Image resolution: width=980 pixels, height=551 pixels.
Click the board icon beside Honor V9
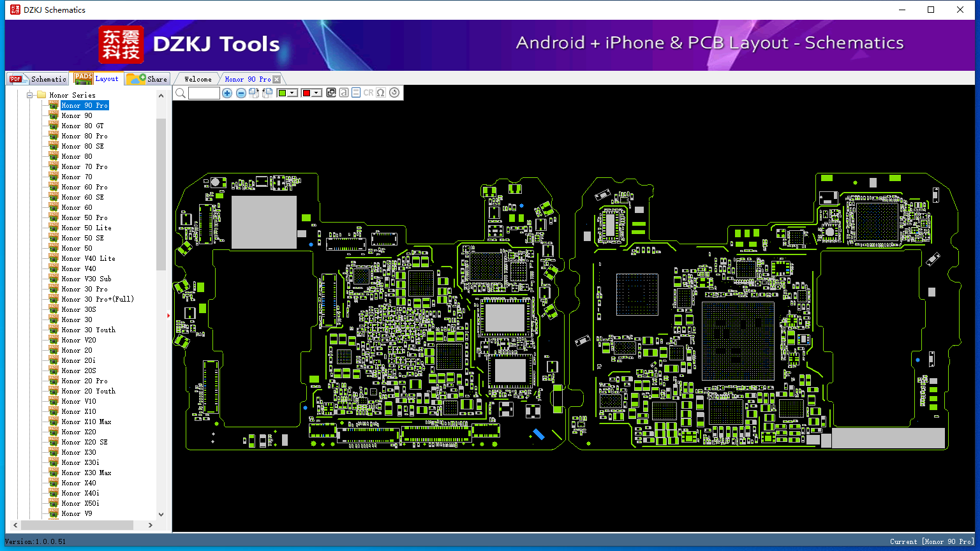tap(54, 513)
